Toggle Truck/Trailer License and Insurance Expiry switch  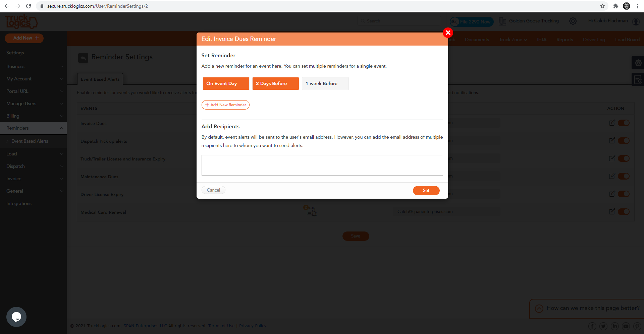[x=624, y=158]
